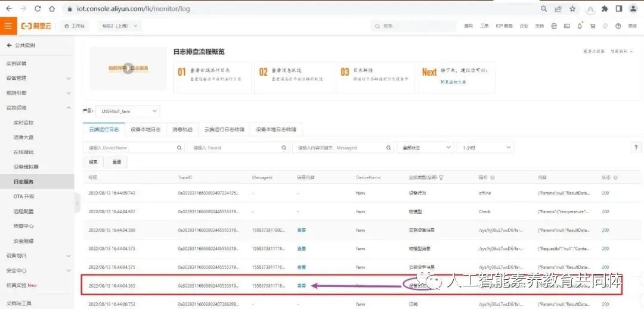644x309 pixels.
Task: Open the orange hamburger main menu
Action: coord(8,26)
